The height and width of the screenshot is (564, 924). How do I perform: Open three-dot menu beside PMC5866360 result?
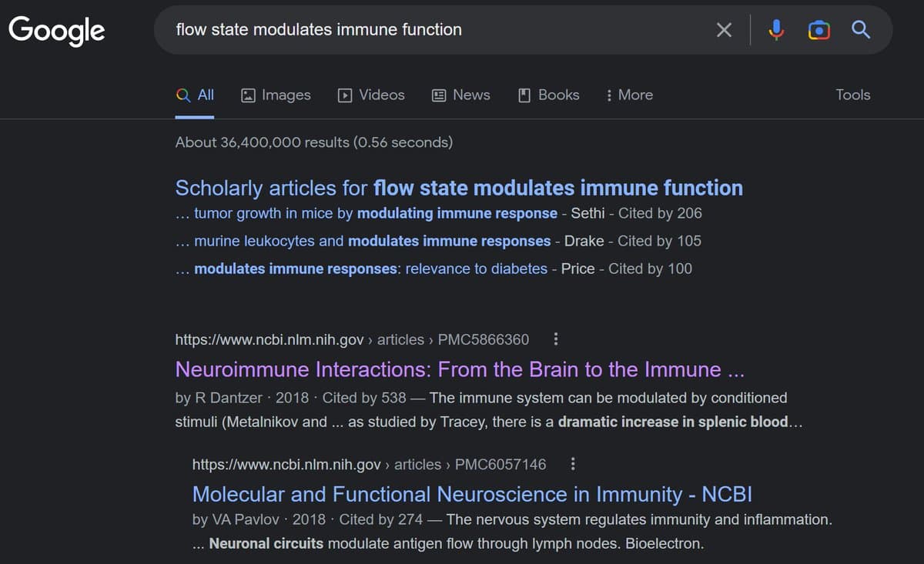(556, 339)
